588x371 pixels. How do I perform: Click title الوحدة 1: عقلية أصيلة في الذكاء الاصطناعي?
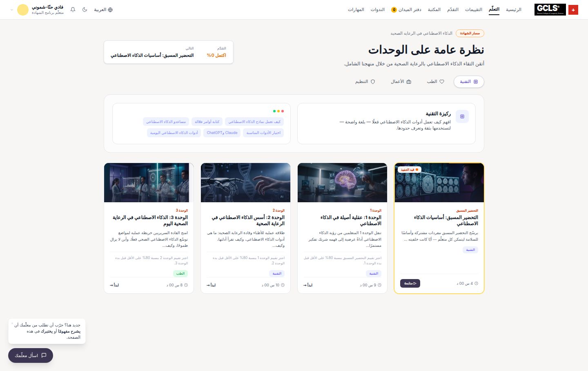click(351, 220)
